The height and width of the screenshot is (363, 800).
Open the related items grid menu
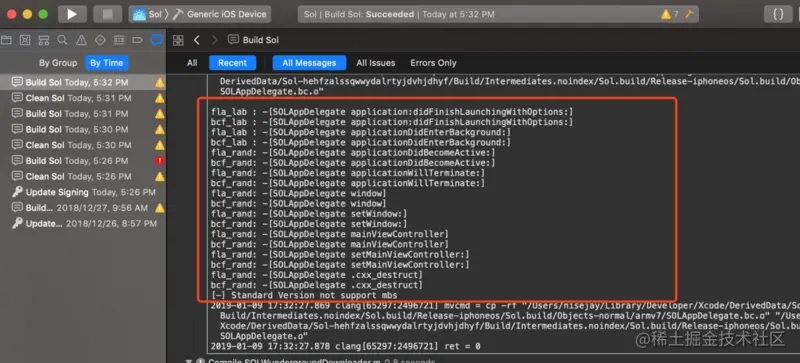tap(178, 40)
